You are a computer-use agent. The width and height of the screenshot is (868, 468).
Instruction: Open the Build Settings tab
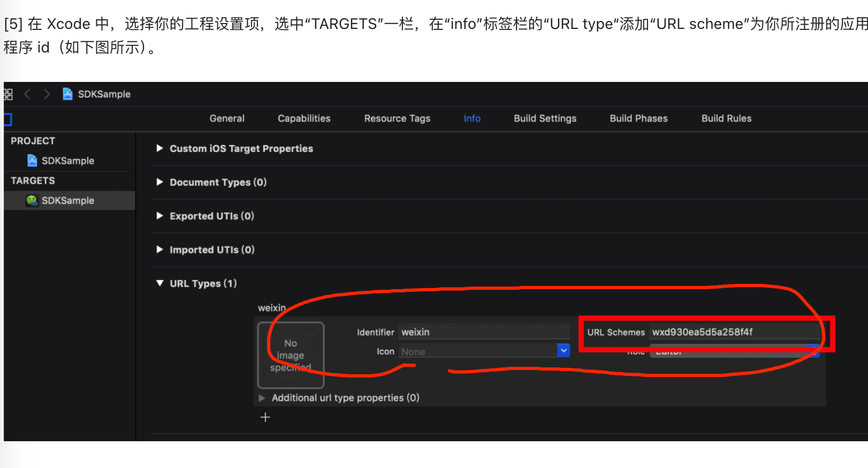(545, 118)
